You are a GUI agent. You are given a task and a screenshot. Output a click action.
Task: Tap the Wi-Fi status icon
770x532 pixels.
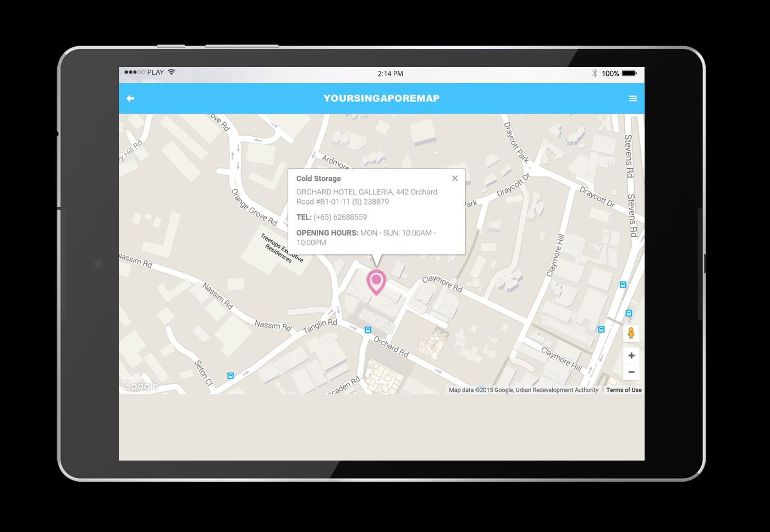tap(172, 72)
